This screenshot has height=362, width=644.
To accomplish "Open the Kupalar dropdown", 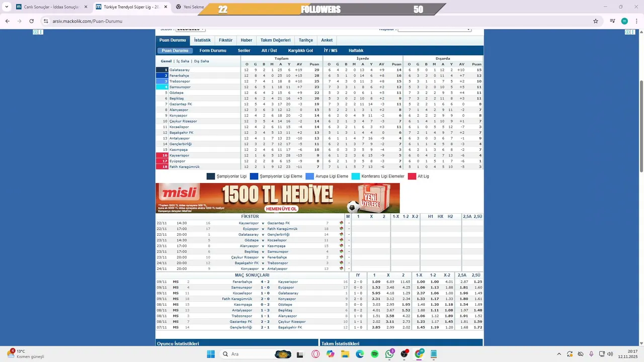I will pos(434,30).
